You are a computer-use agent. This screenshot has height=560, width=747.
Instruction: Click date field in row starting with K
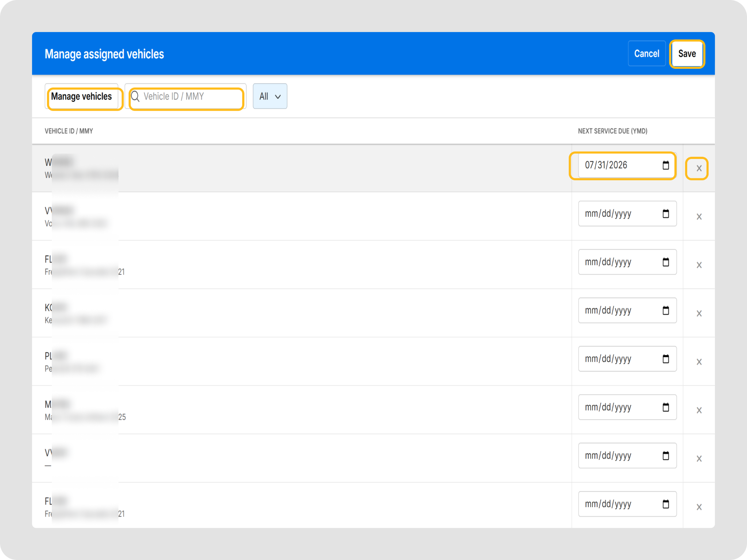coord(627,310)
